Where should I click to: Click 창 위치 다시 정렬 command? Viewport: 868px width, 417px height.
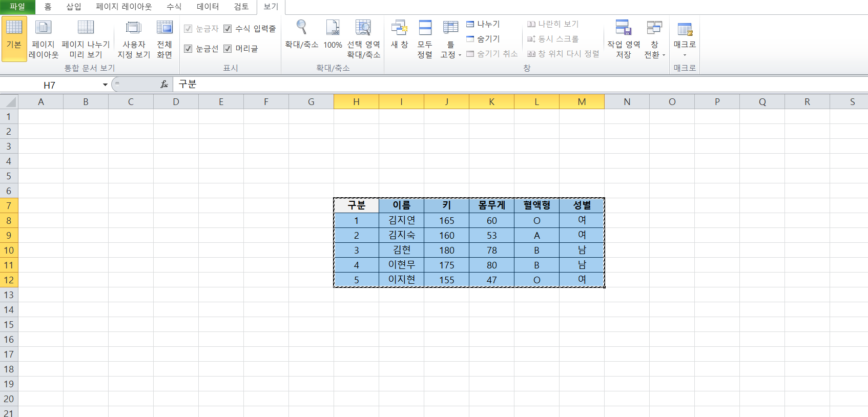pyautogui.click(x=563, y=54)
